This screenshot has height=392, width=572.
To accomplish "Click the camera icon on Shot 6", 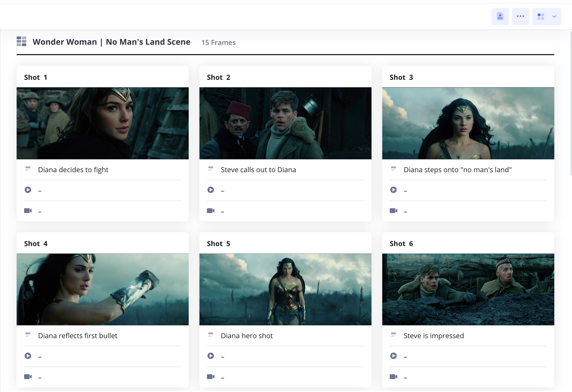I will 393,376.
